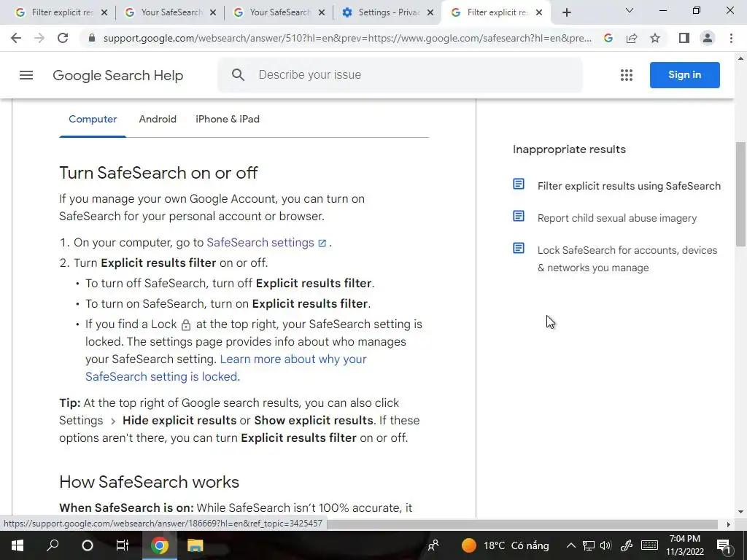Close the Settings - Privacy tab
The height and width of the screenshot is (560, 747).
coord(430,13)
